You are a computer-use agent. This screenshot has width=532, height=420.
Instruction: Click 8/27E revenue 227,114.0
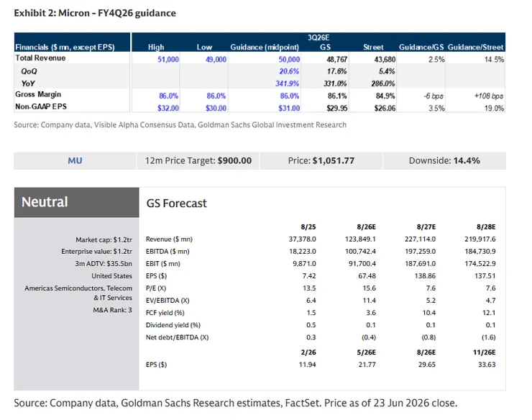point(420,239)
